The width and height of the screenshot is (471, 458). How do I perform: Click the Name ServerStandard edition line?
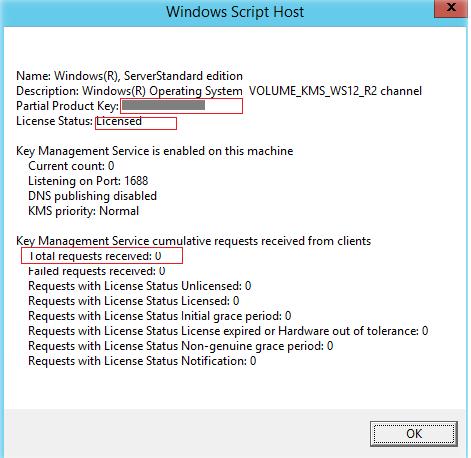pyautogui.click(x=129, y=76)
